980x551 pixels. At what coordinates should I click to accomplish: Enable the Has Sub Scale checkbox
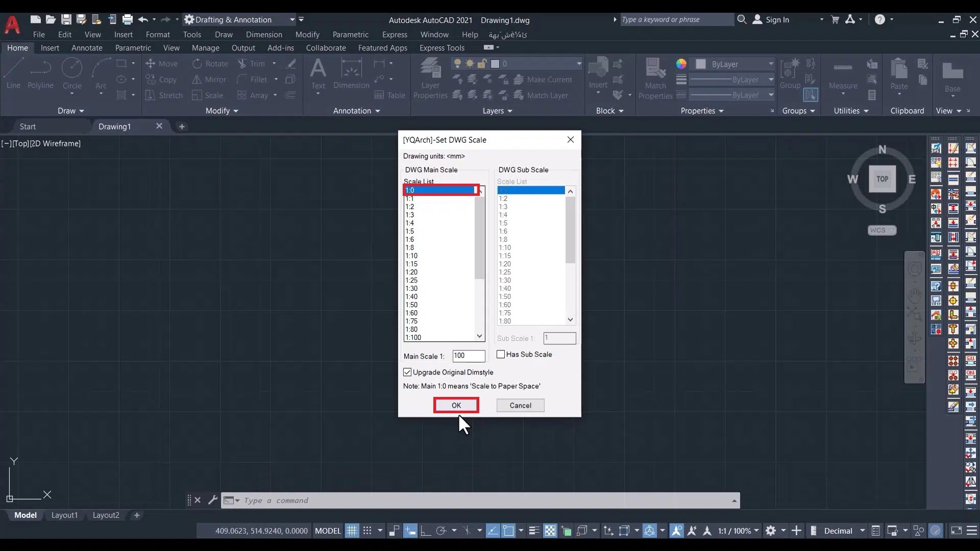[x=501, y=354]
